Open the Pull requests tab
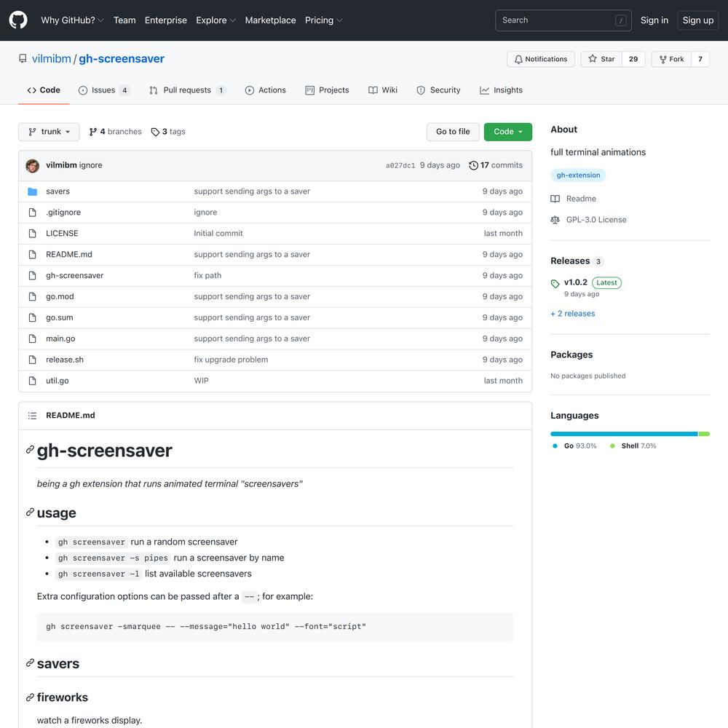 click(188, 90)
